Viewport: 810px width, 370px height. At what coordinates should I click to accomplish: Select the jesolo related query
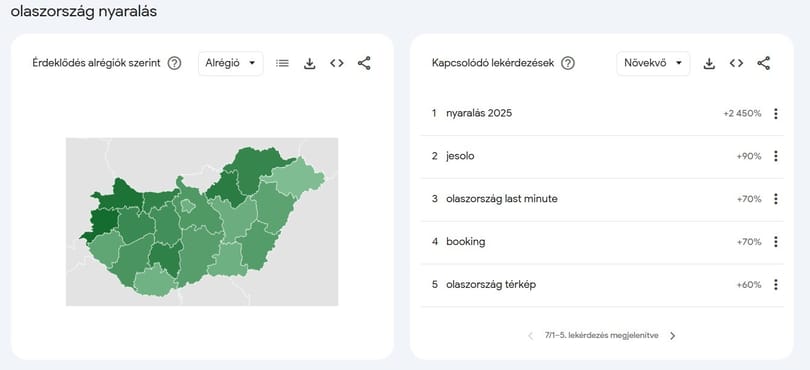pos(602,156)
